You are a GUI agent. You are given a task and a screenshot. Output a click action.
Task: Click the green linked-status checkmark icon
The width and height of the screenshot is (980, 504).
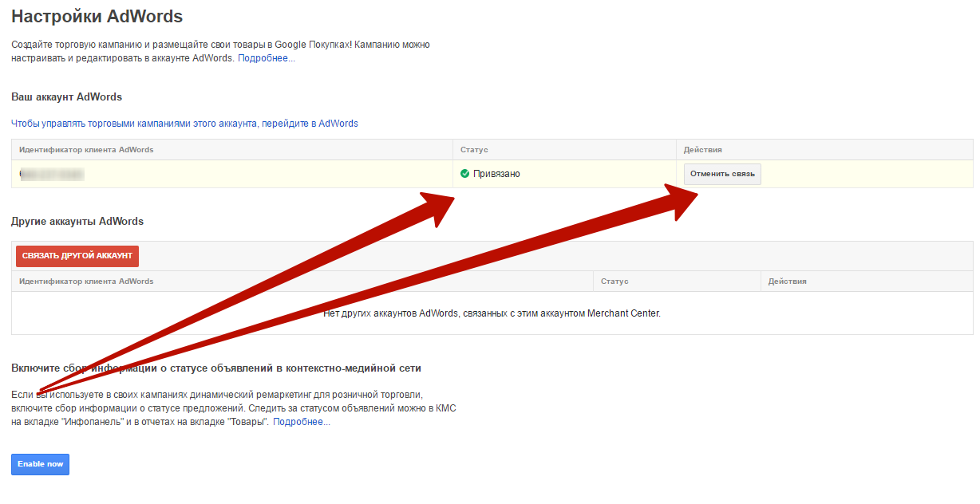(x=465, y=173)
